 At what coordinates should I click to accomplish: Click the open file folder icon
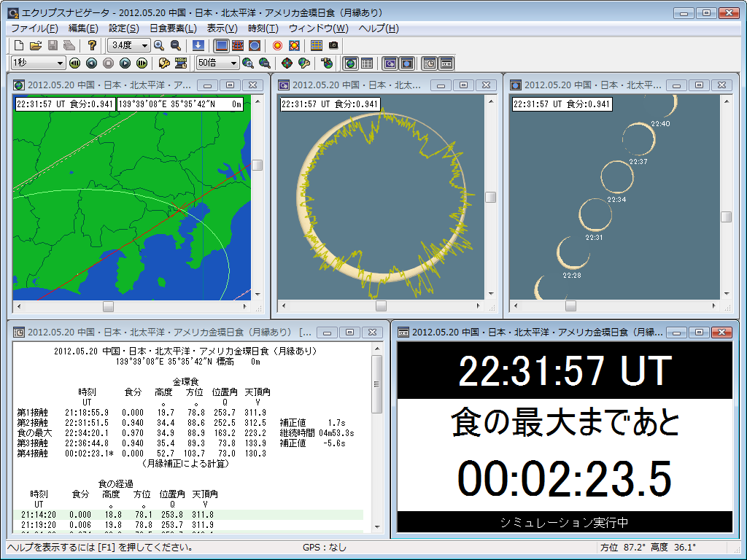[x=35, y=45]
